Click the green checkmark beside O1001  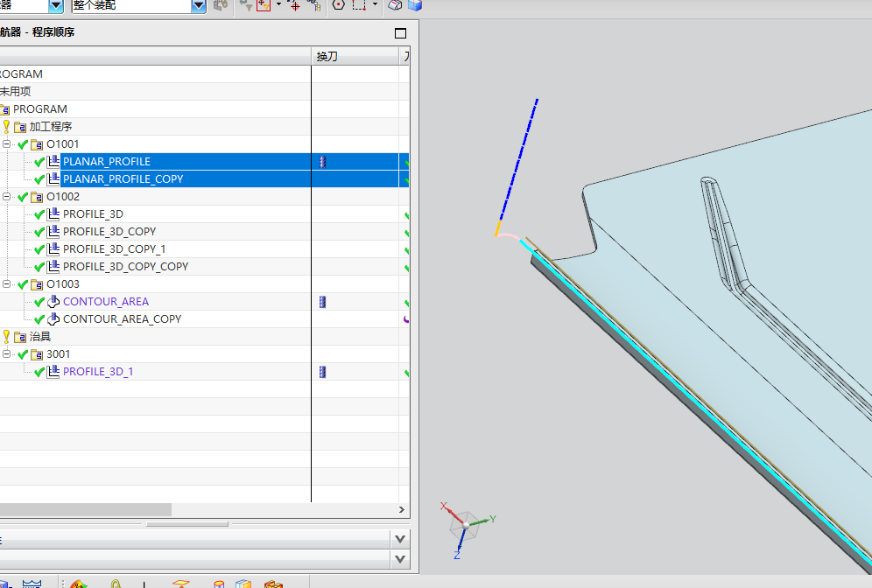[x=23, y=144]
